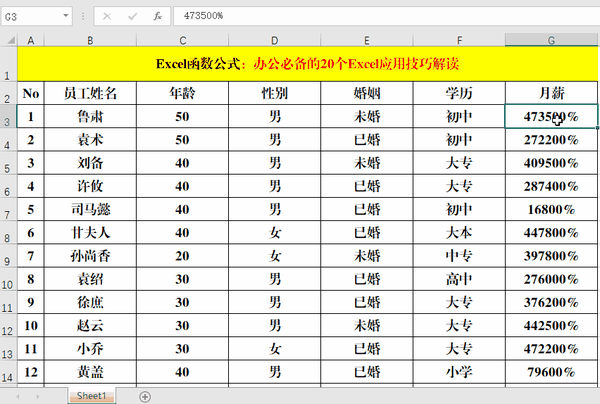Open the Insert Function fx dialog
Viewport: 600px width, 404px height.
[x=158, y=16]
